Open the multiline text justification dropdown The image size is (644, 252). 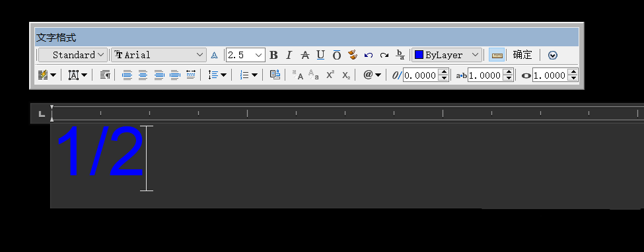tap(78, 75)
